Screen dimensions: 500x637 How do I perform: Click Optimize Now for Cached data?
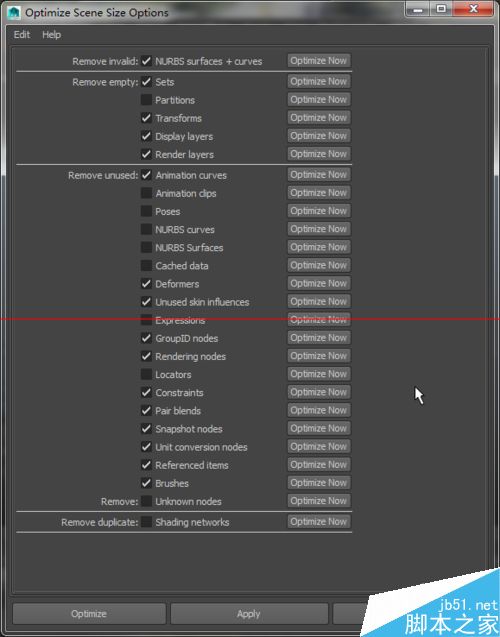(x=319, y=265)
